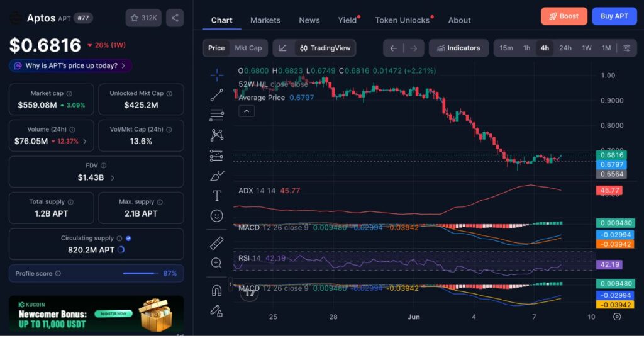Show Profile score info icon
The height and width of the screenshot is (338, 644).
click(x=58, y=273)
